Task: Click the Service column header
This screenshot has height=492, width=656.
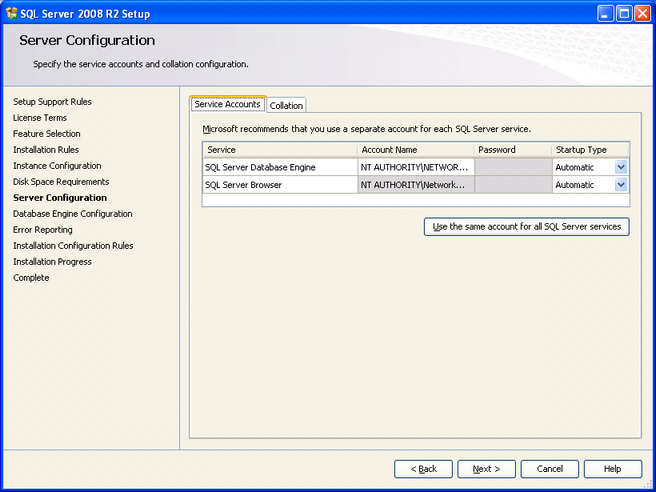Action: 279,150
